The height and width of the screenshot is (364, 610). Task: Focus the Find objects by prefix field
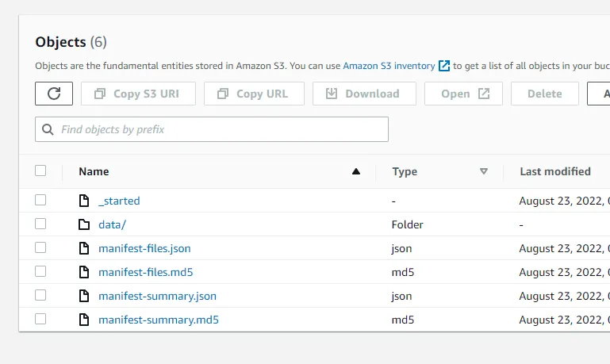222,129
